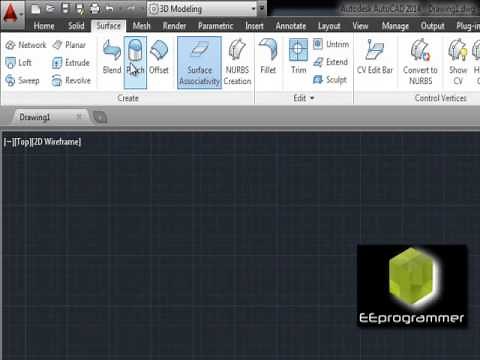This screenshot has width=480, height=360.
Task: Open the 3D Modeling workspace dropdown
Action: pyautogui.click(x=203, y=9)
